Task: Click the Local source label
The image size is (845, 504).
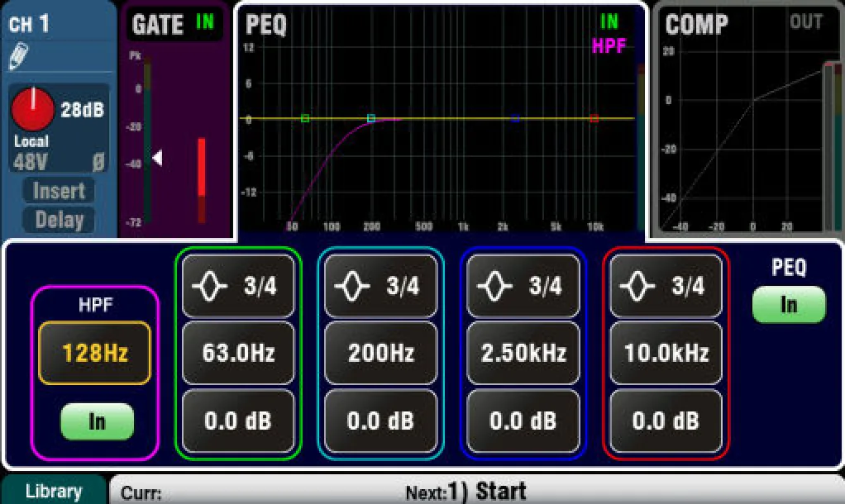Action: (x=31, y=141)
